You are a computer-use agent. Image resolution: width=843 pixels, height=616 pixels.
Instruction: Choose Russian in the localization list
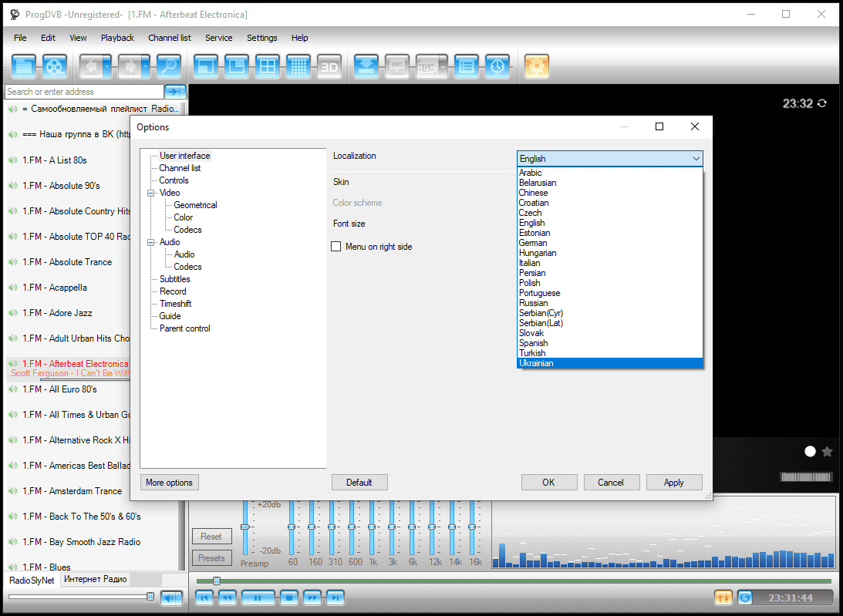[x=533, y=303]
